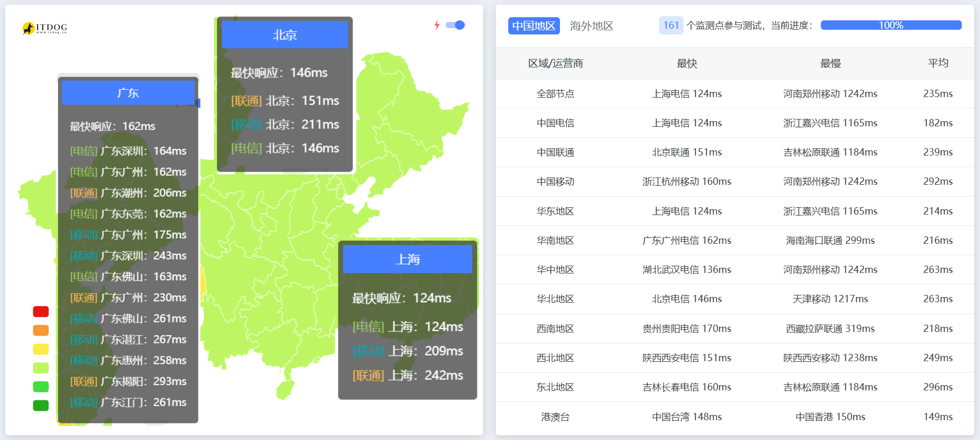Click the 100% progress bar
Viewport: 980px width, 440px height.
(890, 25)
